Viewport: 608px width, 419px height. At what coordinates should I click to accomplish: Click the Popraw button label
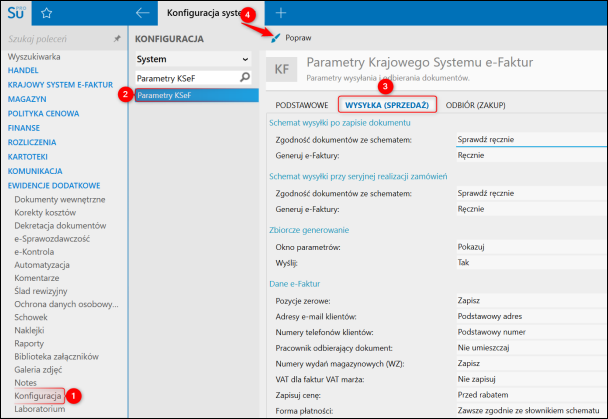(x=298, y=38)
